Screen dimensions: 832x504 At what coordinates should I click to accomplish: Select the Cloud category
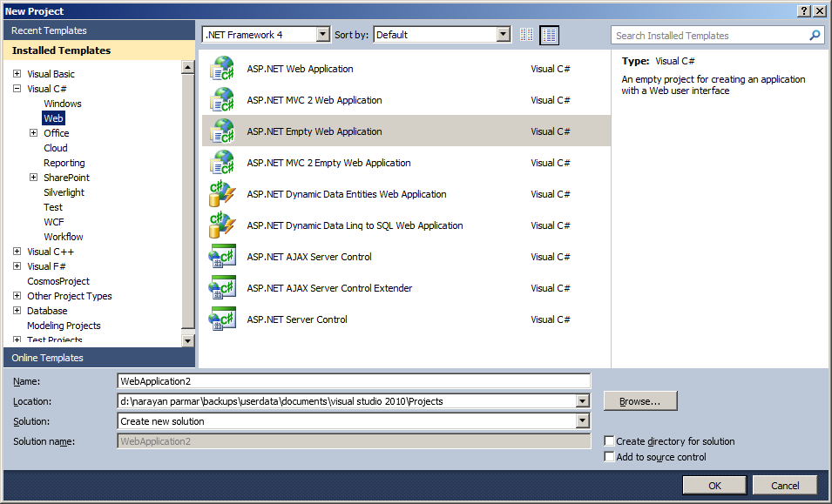tap(56, 148)
